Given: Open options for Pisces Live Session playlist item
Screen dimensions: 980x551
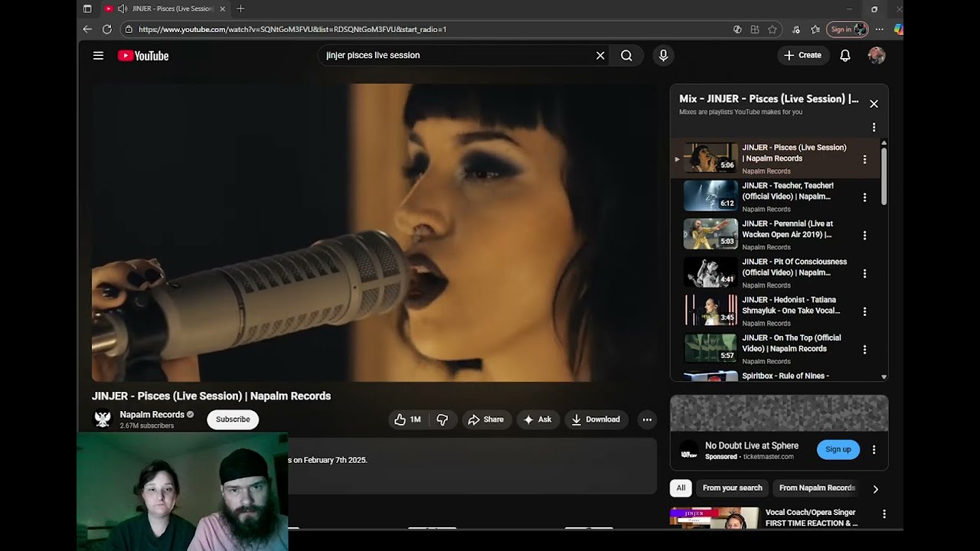Looking at the screenshot, I should point(864,159).
